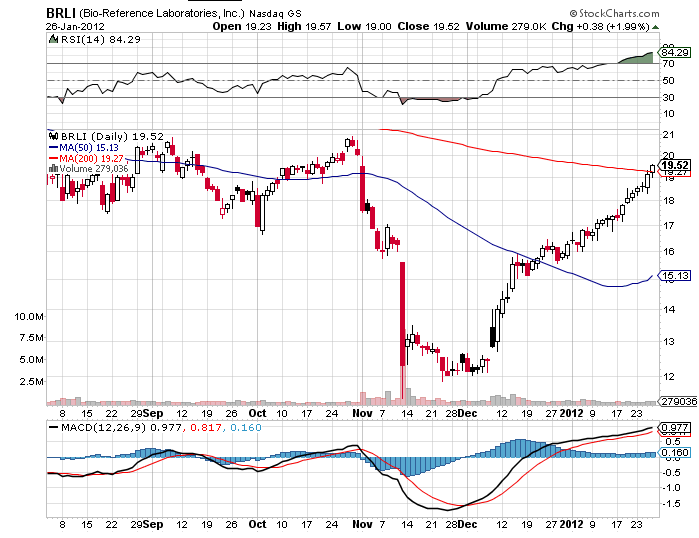Image resolution: width=699 pixels, height=538 pixels.
Task: Select the High 19.57 value
Action: [304, 26]
